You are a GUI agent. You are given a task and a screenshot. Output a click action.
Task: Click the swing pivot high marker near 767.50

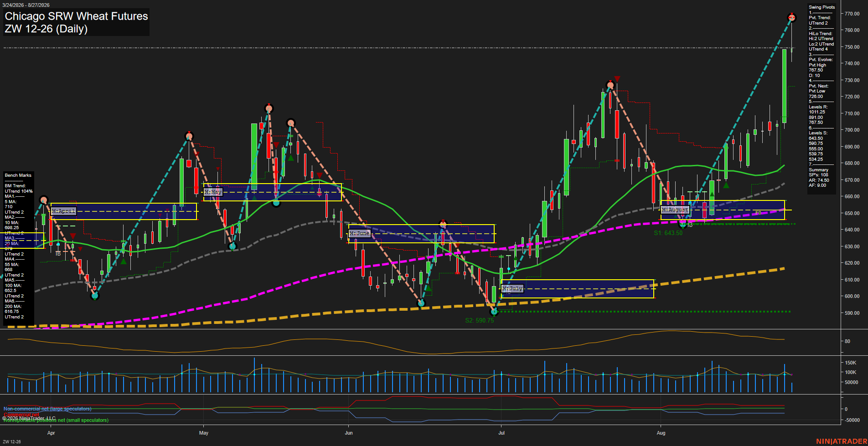pyautogui.click(x=792, y=18)
